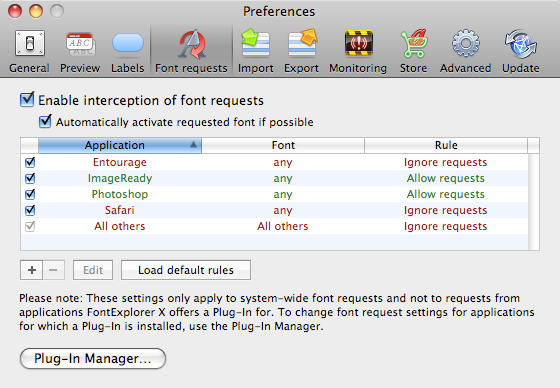This screenshot has width=560, height=388.
Task: Click the All others row checkbox
Action: point(30,226)
